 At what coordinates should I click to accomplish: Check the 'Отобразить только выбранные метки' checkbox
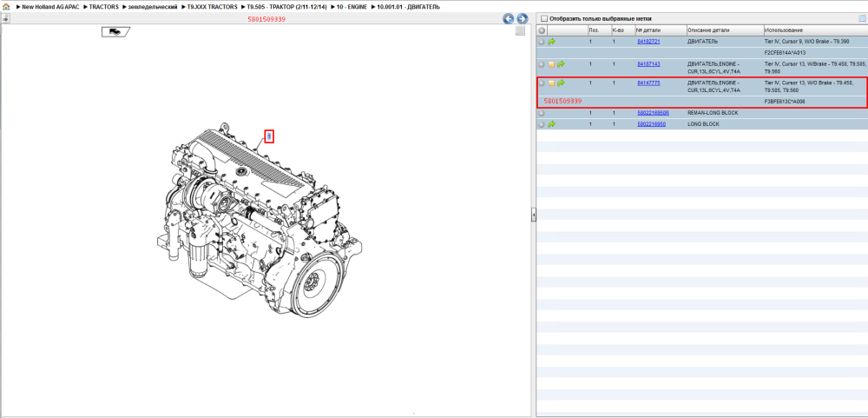[x=544, y=18]
